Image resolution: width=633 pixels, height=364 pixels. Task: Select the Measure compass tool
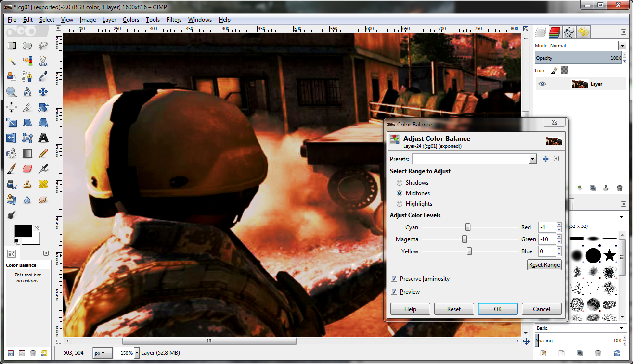(x=27, y=92)
